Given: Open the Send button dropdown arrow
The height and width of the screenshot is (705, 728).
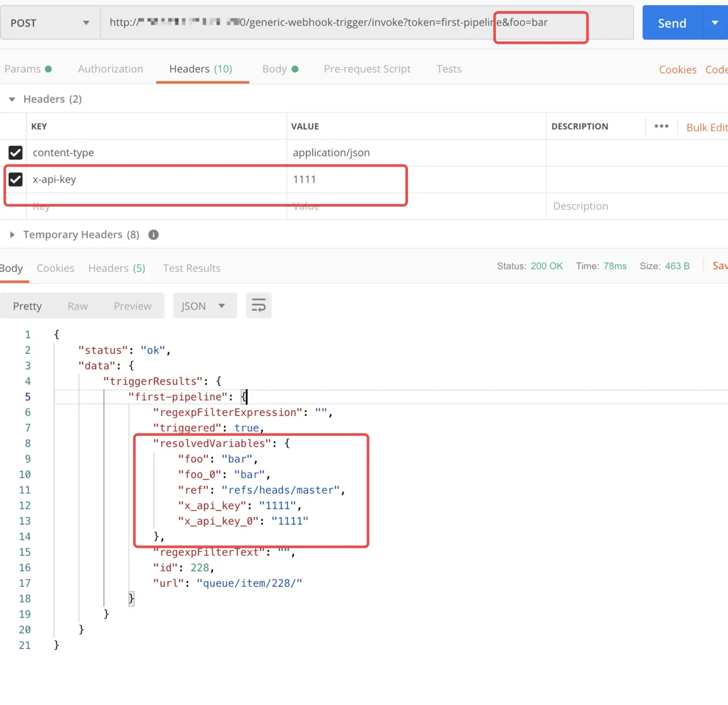Looking at the screenshot, I should click(714, 23).
